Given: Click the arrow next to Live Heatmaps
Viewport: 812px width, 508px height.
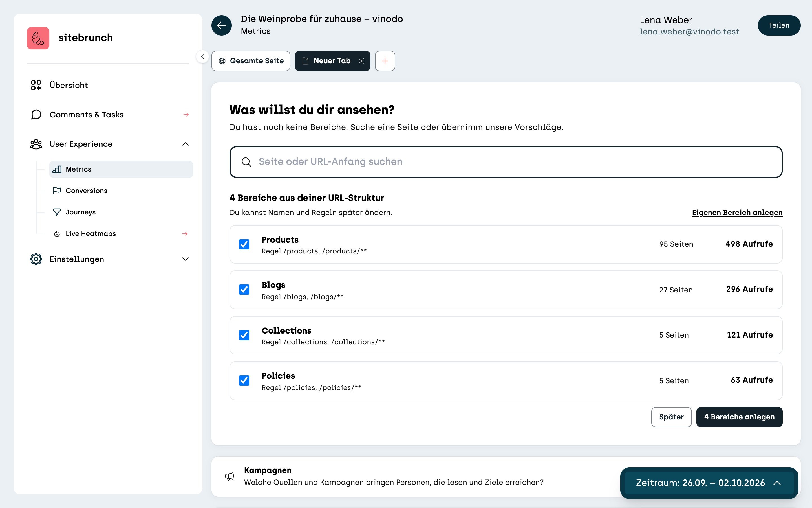Looking at the screenshot, I should 185,233.
